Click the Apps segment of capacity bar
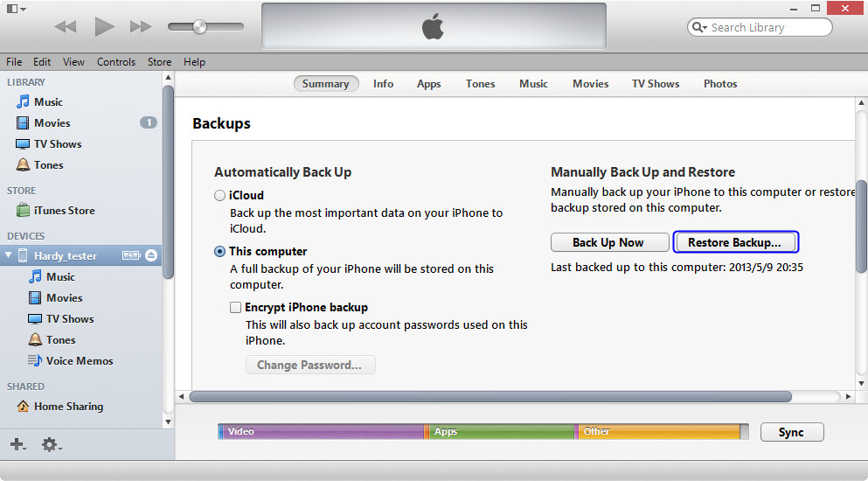Viewport: 868px width, 481px height. pyautogui.click(x=502, y=432)
